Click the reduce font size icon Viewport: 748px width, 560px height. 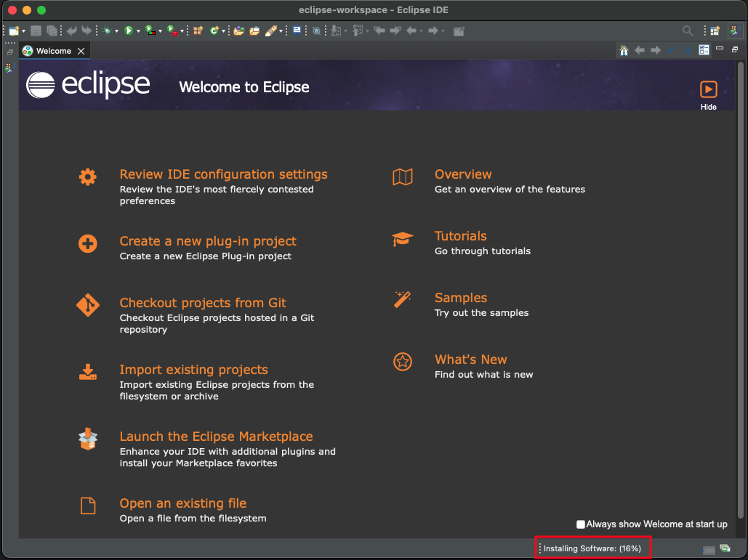(x=672, y=51)
